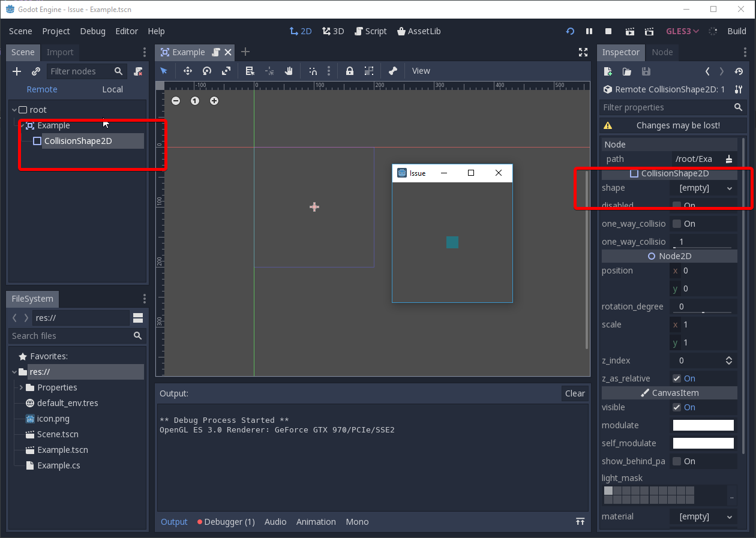Uncheck the visible property in CanvasItem
The image size is (756, 538).
coord(676,407)
